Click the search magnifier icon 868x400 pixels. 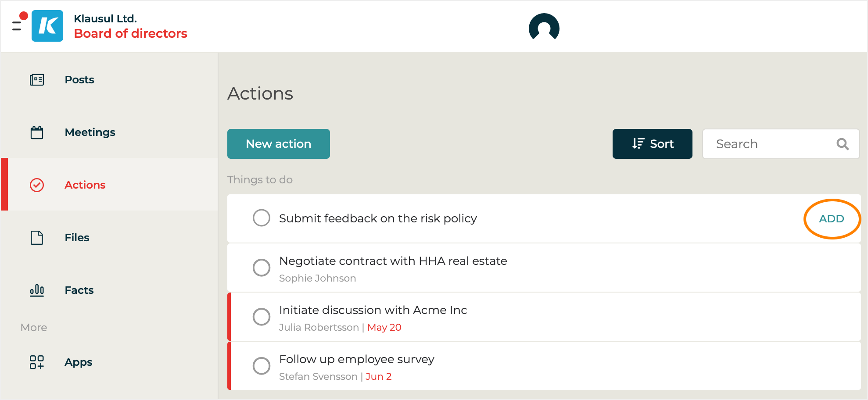coord(842,144)
